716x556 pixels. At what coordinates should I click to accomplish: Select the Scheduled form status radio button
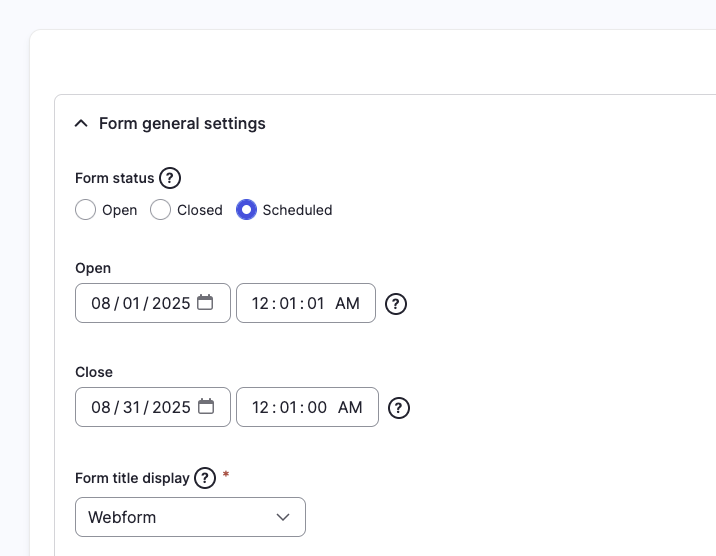tap(246, 210)
